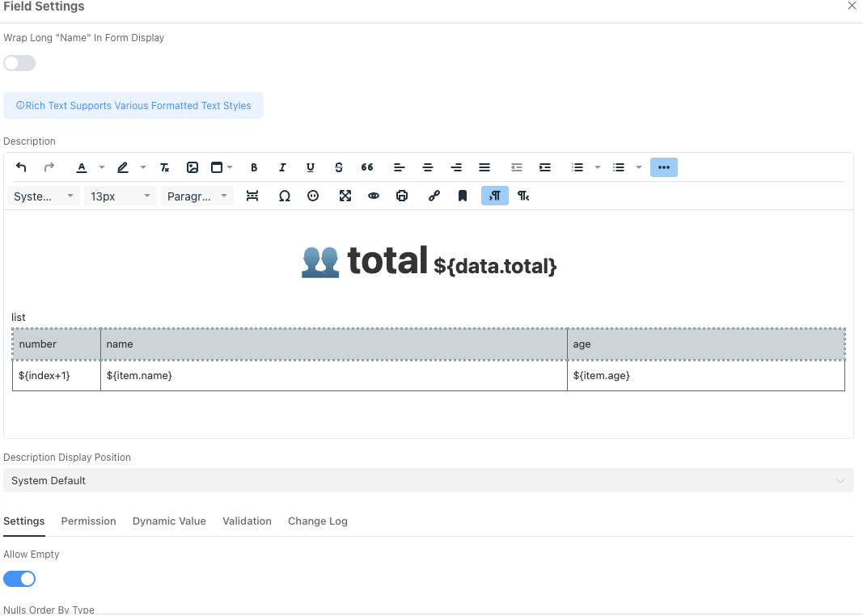Turn off the Allow Empty toggle
The image size is (863, 616).
(19, 579)
